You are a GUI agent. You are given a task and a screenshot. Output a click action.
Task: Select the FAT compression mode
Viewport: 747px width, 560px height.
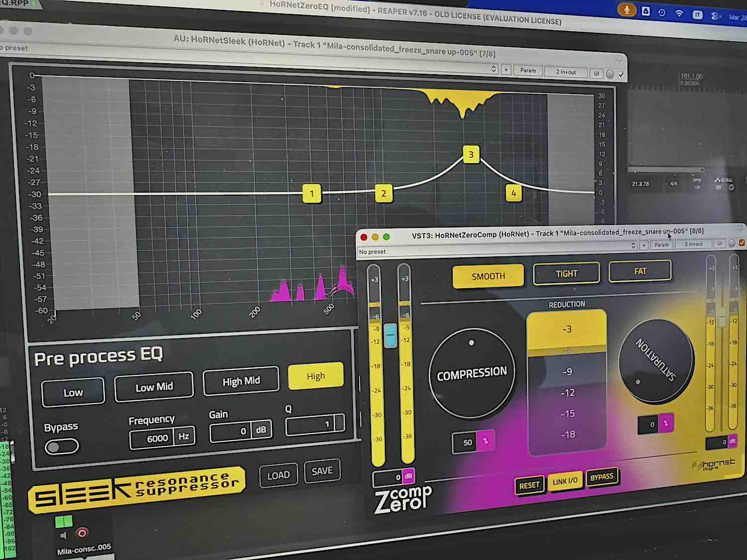[x=640, y=271]
